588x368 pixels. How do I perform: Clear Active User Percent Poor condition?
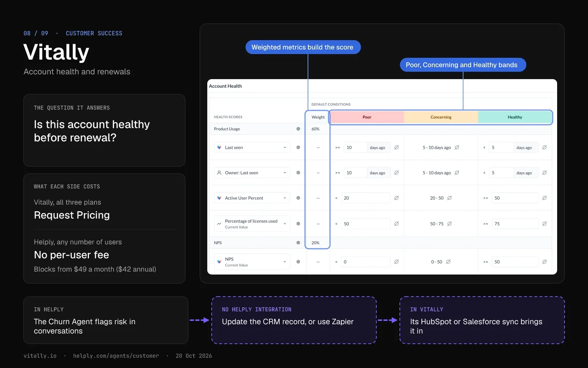pos(397,198)
